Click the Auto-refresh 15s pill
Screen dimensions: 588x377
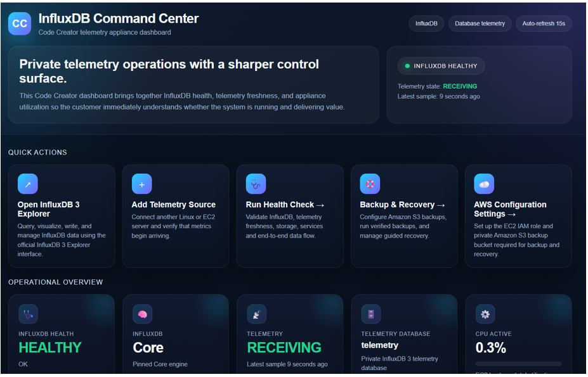[x=544, y=23]
